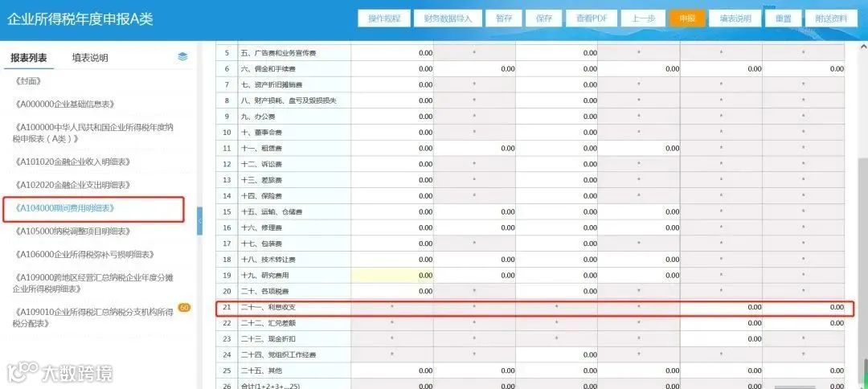This screenshot has width=868, height=389.
Task: Click second column field of 租赁费 row
Action: pyautogui.click(x=474, y=149)
